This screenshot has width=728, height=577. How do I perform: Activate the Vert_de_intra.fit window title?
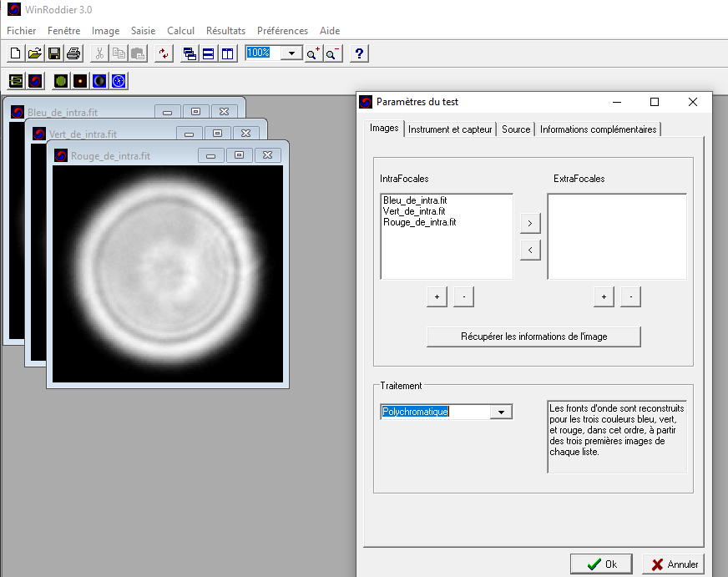coord(83,134)
